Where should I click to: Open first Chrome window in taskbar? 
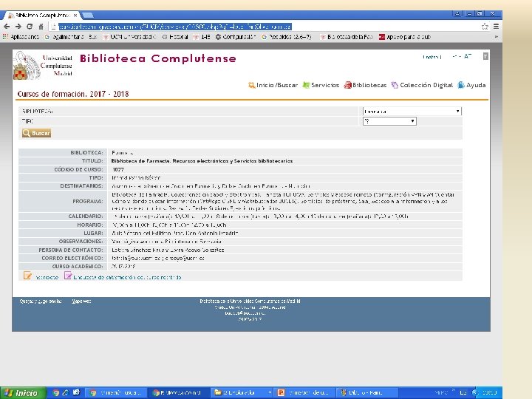click(x=116, y=392)
